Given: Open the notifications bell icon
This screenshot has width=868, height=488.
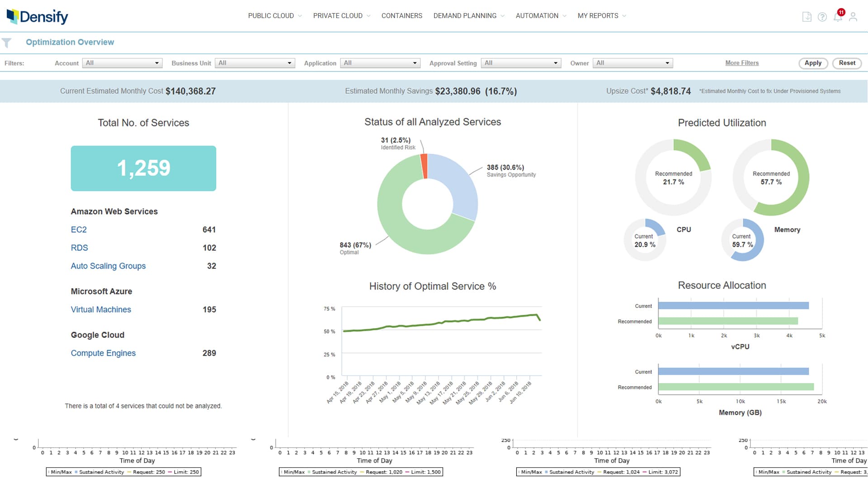Looking at the screenshot, I should 838,17.
